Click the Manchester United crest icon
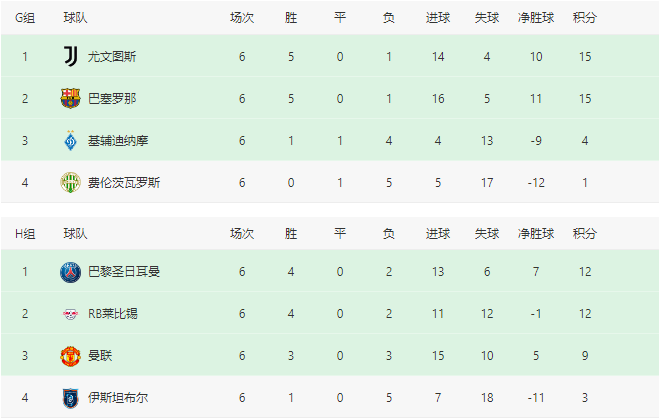661x419 pixels. [x=70, y=355]
